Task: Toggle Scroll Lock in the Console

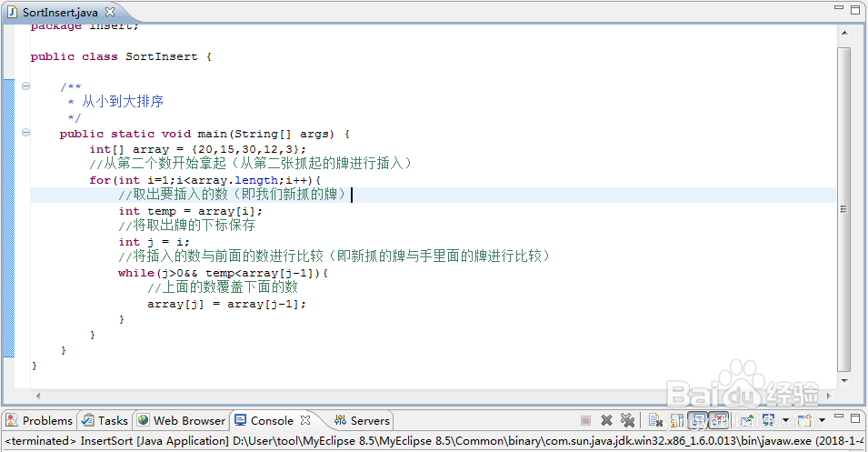Action: coord(676,420)
